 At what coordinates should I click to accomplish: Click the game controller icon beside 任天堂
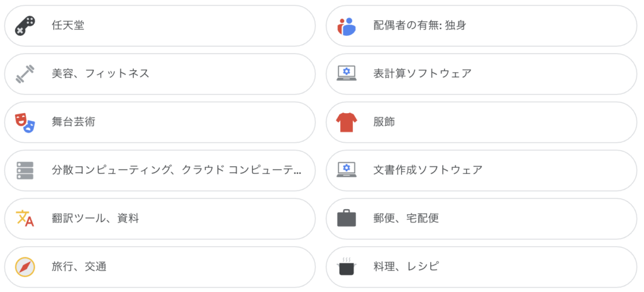pyautogui.click(x=25, y=26)
